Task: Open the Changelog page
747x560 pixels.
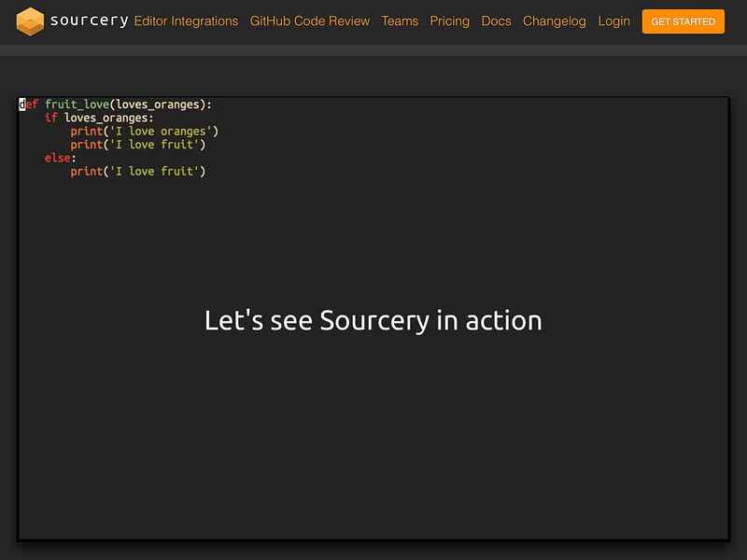Action: pos(554,21)
